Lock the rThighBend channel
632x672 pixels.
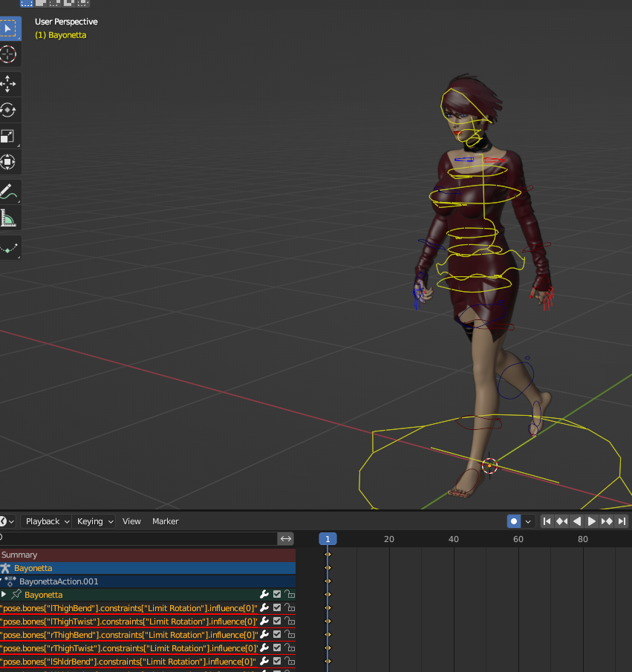290,634
